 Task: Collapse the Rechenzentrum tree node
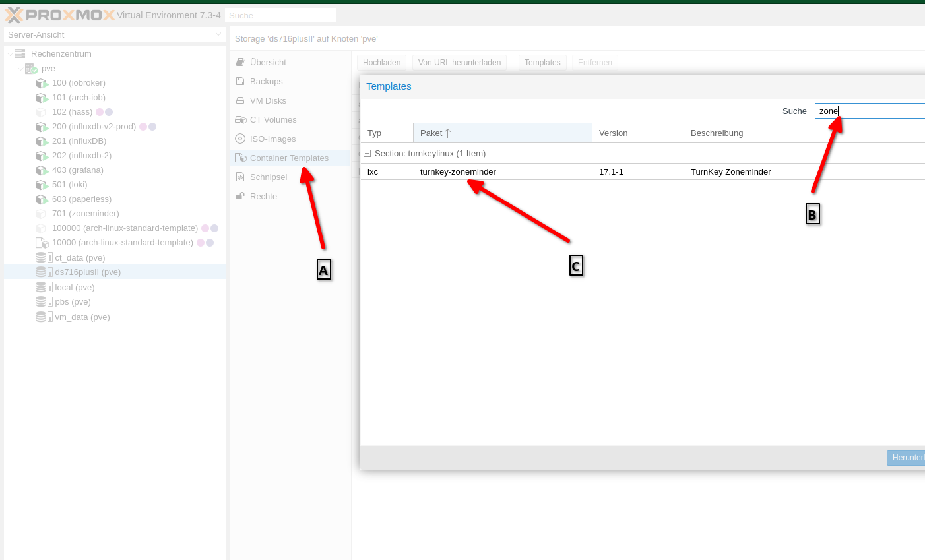[9, 54]
